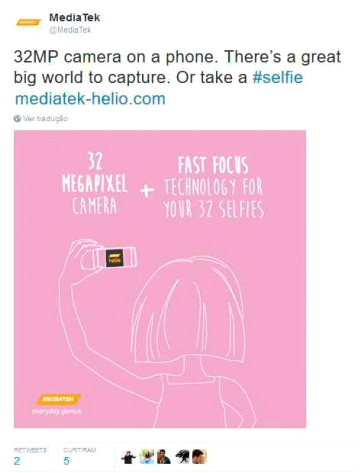The height and width of the screenshot is (473, 364).
Task: Open the #selfie hashtag
Action: coord(278,77)
